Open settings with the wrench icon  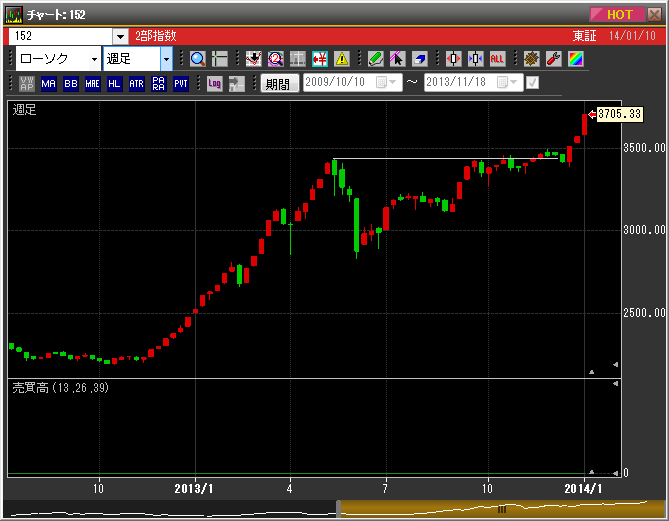tap(553, 59)
